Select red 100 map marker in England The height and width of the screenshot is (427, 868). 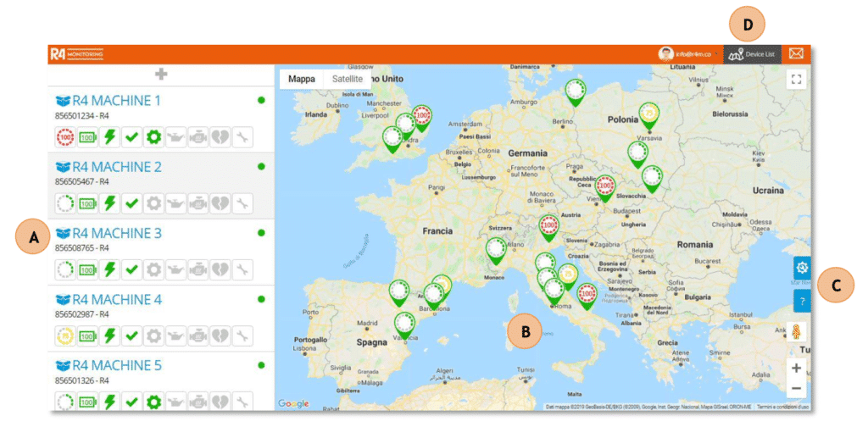(x=422, y=117)
